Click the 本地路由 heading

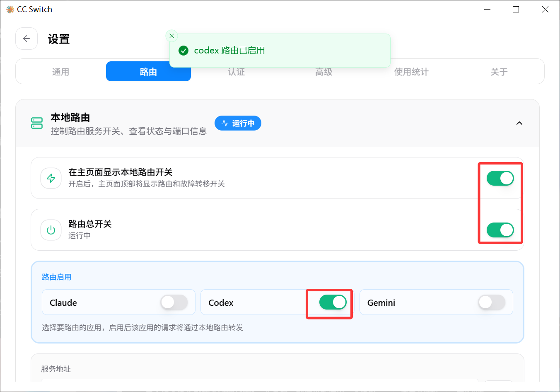click(x=70, y=118)
